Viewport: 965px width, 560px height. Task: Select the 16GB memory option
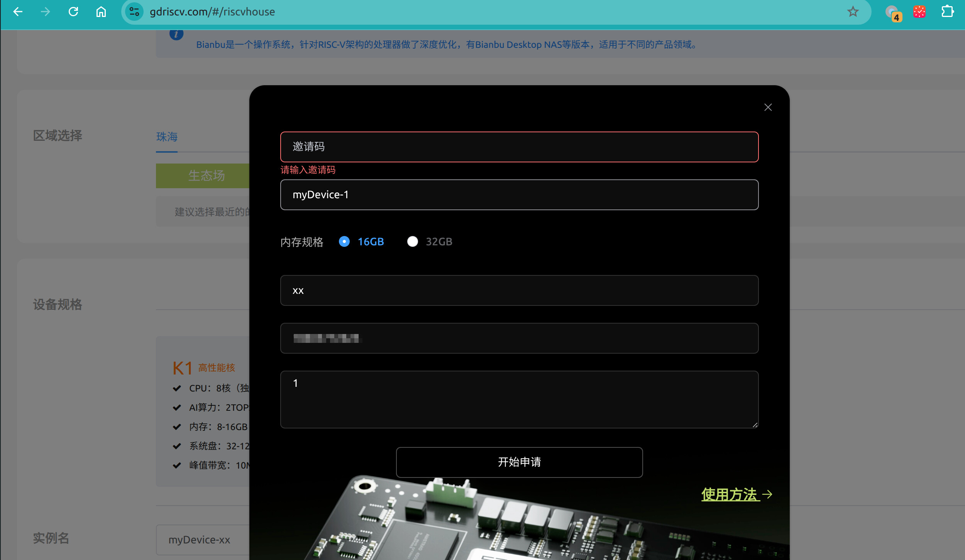(x=344, y=241)
